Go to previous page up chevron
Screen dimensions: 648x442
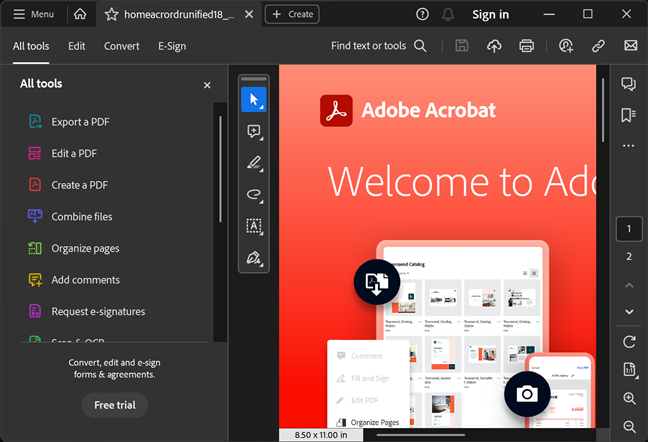[629, 285]
